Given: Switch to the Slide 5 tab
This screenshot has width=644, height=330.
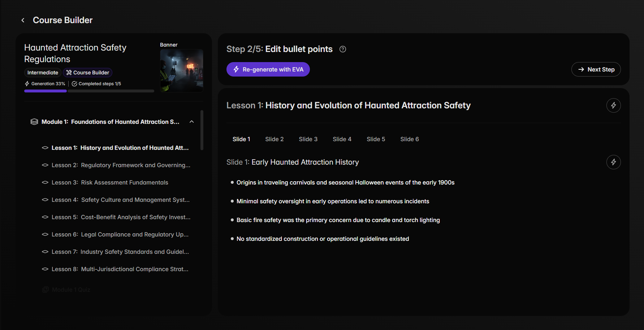Looking at the screenshot, I should [376, 139].
